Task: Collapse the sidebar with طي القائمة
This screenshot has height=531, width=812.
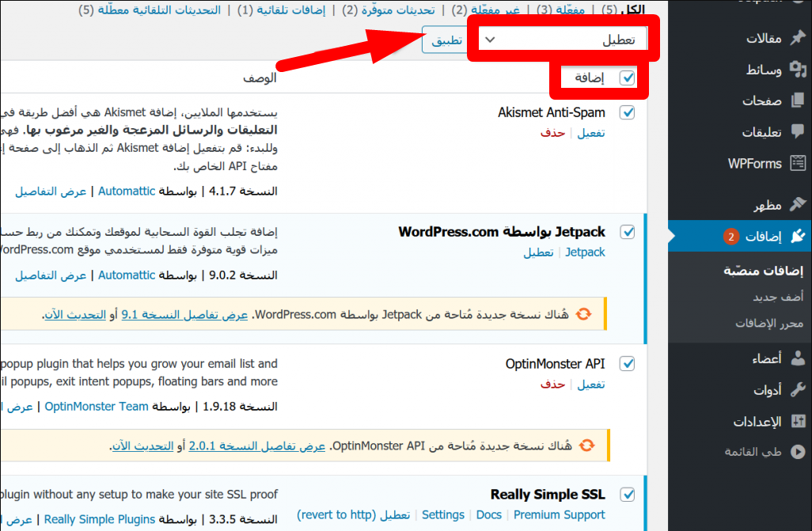Action: pos(753,452)
